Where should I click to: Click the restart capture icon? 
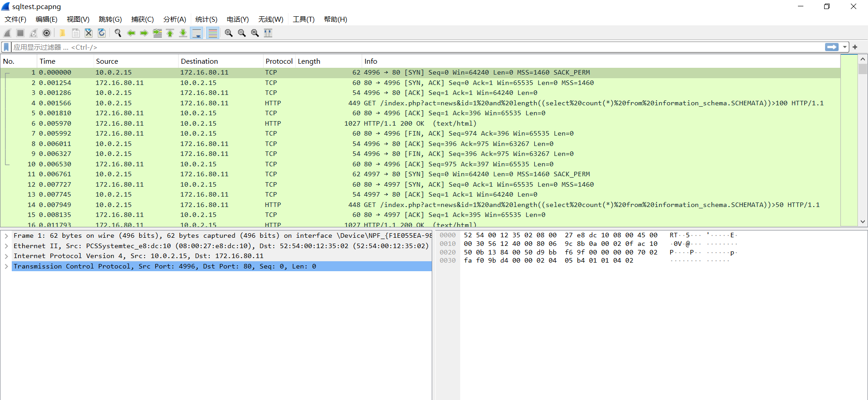coord(33,33)
